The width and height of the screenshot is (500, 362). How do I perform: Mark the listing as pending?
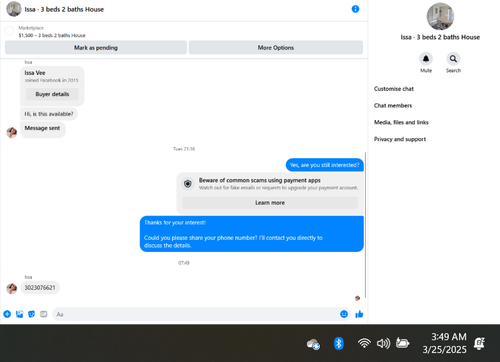[x=96, y=48]
